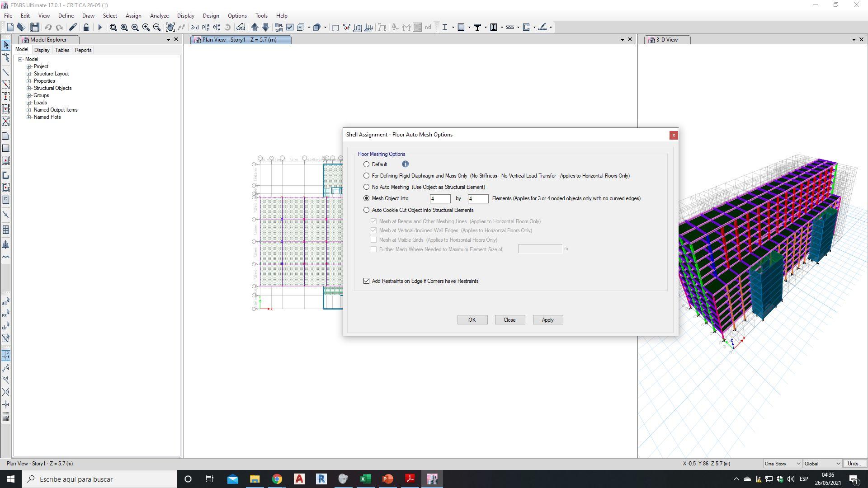Switch to the Tables tab
This screenshot has height=488, width=868.
point(62,50)
